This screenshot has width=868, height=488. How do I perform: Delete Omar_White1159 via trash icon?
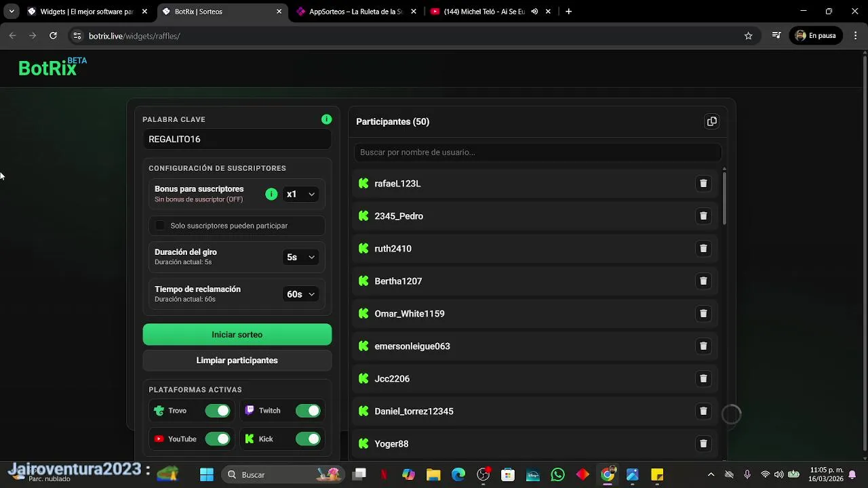(x=703, y=314)
